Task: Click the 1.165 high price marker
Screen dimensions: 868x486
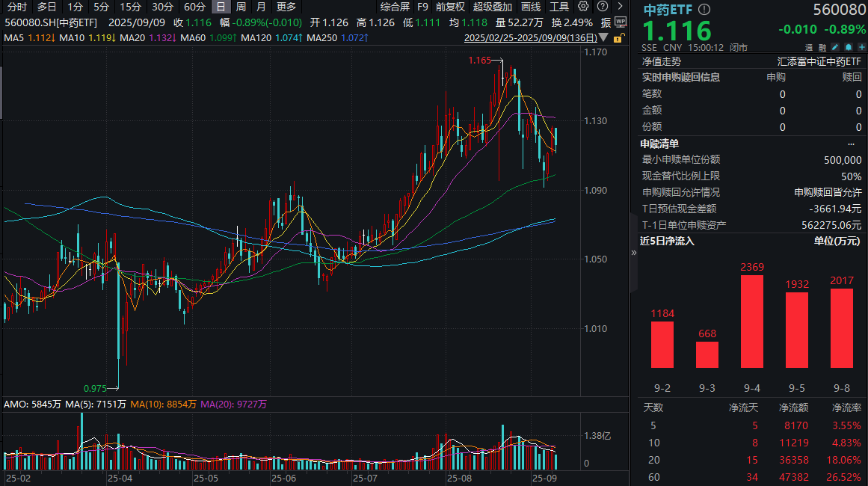Action: (x=479, y=61)
